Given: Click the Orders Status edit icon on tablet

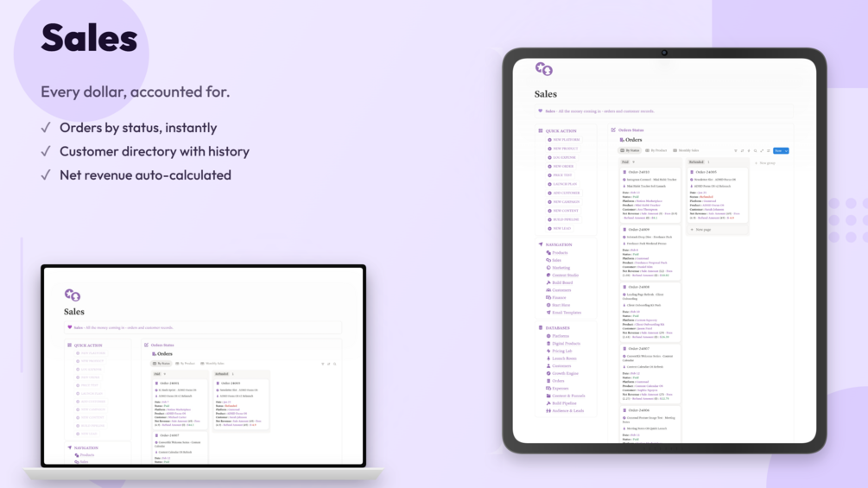Looking at the screenshot, I should pyautogui.click(x=613, y=130).
